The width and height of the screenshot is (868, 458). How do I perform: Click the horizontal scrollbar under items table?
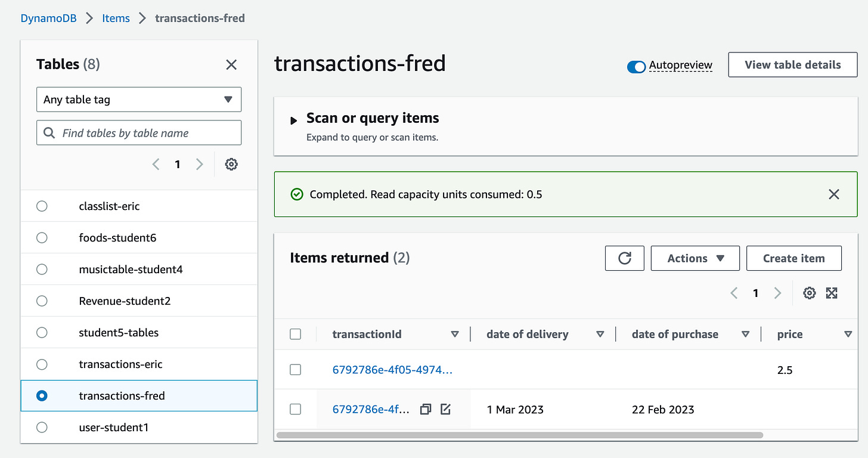519,435
